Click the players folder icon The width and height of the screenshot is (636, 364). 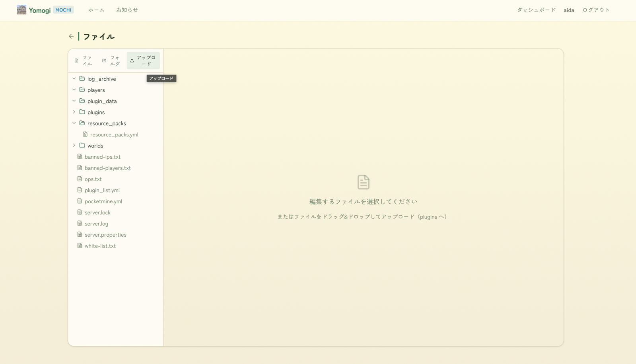point(82,90)
